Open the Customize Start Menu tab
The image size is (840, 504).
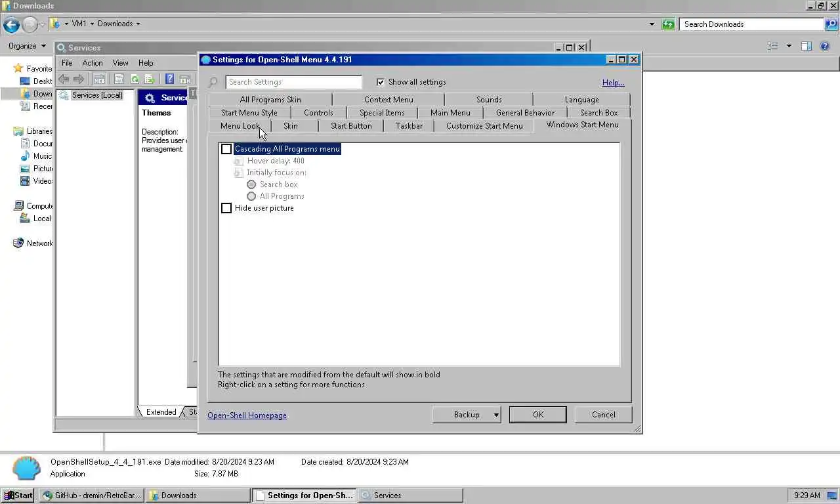(484, 126)
